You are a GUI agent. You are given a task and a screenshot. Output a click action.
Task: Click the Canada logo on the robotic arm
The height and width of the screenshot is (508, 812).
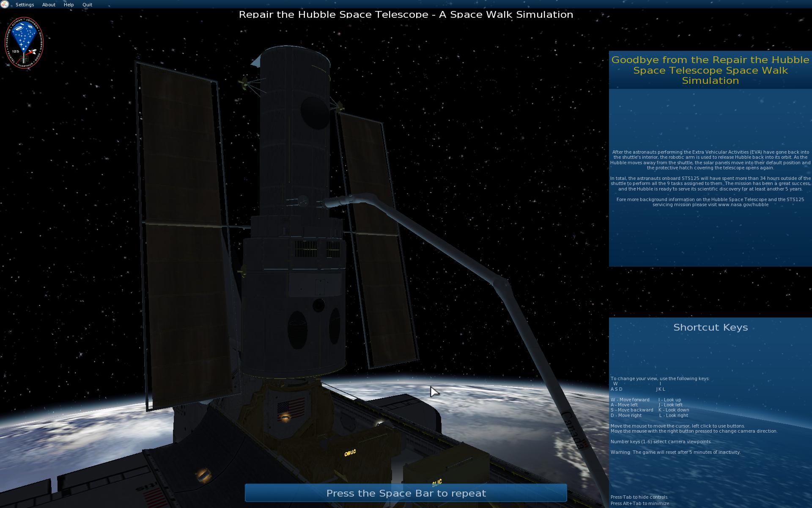pos(574,430)
